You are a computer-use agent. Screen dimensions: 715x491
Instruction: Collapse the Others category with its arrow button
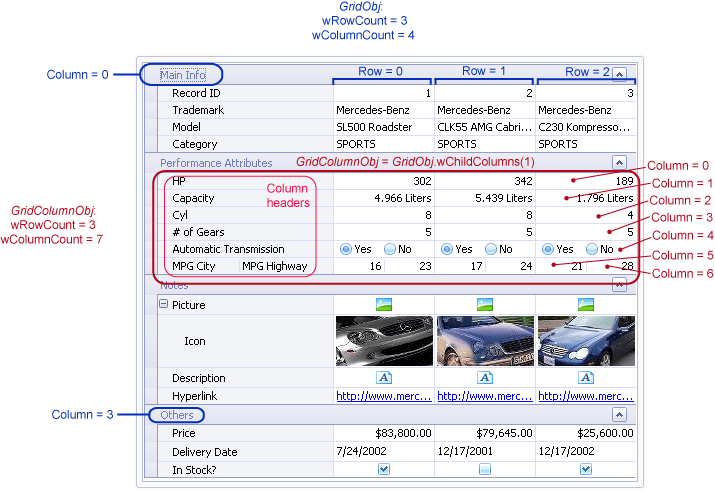click(619, 414)
